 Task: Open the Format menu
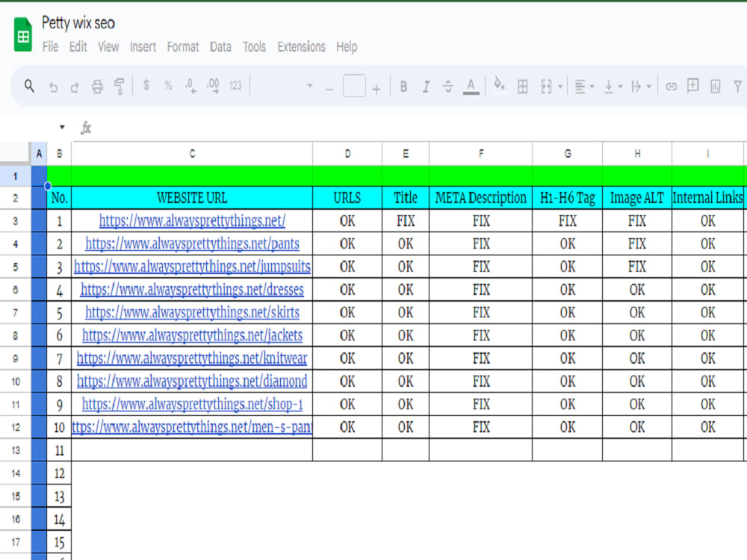[183, 46]
